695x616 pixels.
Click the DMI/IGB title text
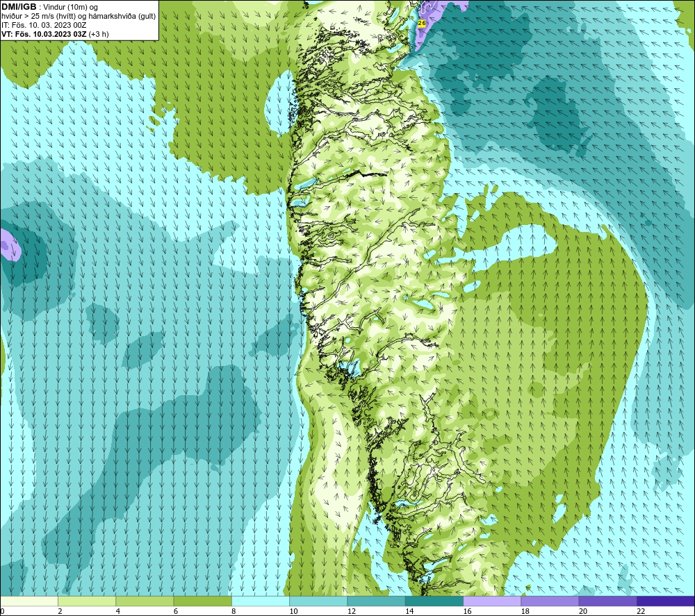pos(19,7)
